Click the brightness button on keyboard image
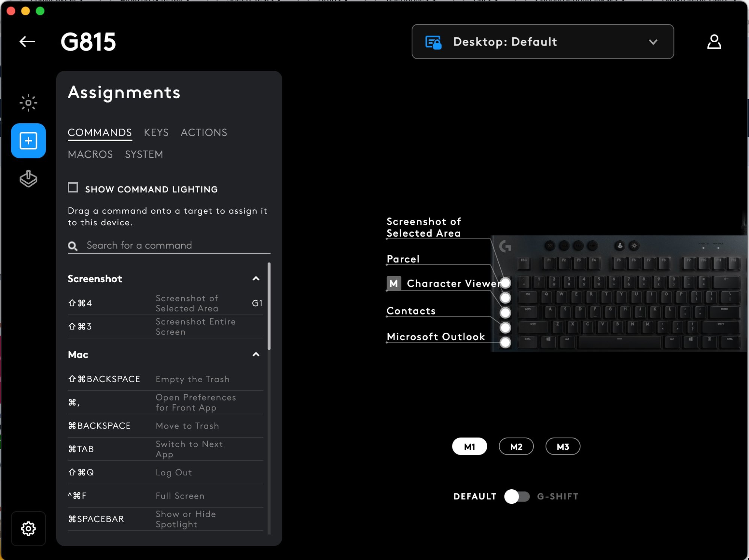 [x=634, y=246]
